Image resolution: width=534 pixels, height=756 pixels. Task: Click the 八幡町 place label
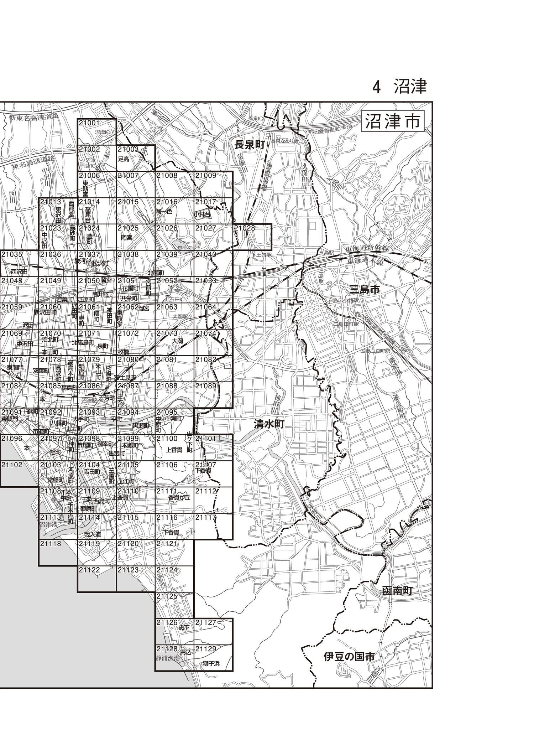[x=58, y=423]
